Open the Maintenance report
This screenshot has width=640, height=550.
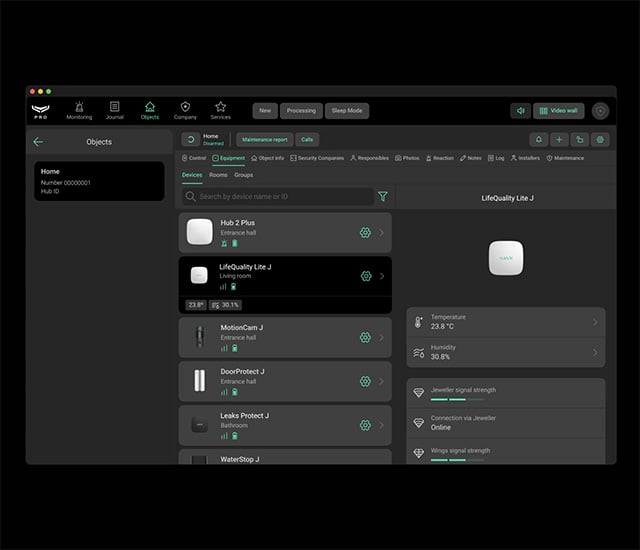coord(264,140)
